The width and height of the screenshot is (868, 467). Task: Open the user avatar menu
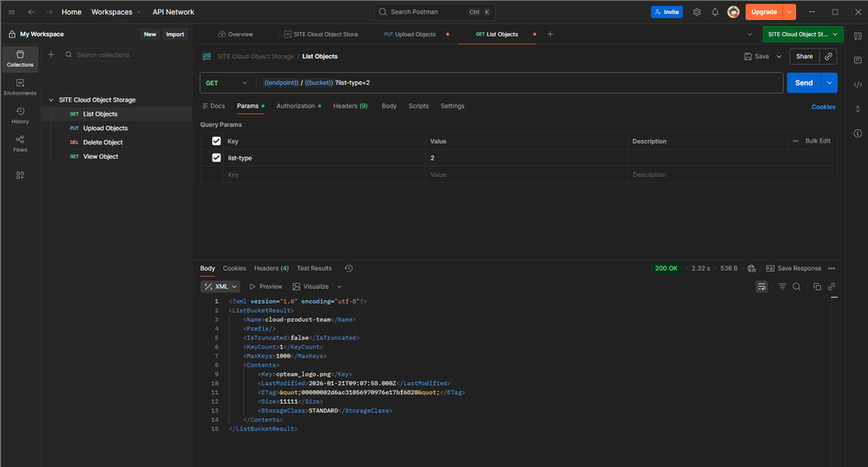click(x=733, y=11)
